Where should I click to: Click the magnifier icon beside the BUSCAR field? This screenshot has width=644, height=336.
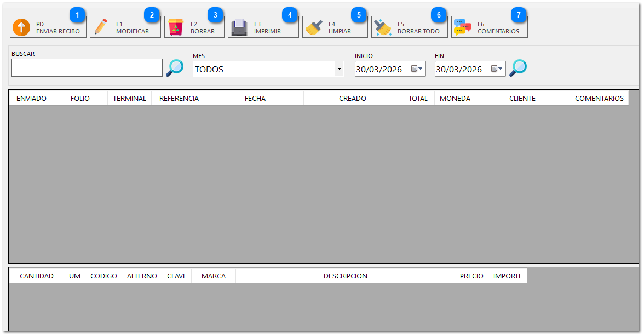point(175,68)
